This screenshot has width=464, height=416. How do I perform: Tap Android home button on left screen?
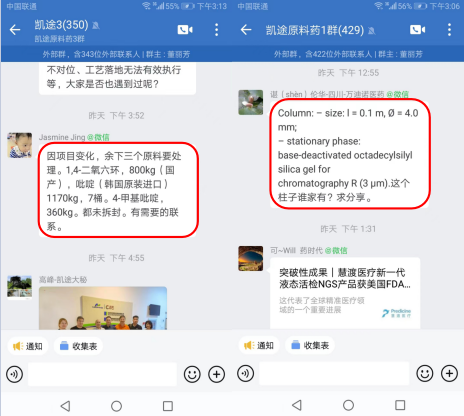tap(116, 406)
